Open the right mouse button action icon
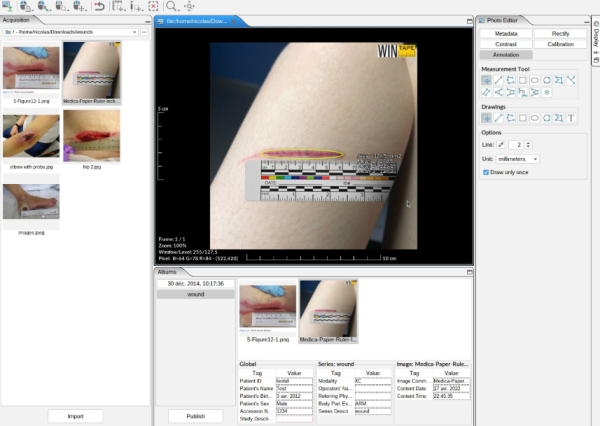 point(62,6)
